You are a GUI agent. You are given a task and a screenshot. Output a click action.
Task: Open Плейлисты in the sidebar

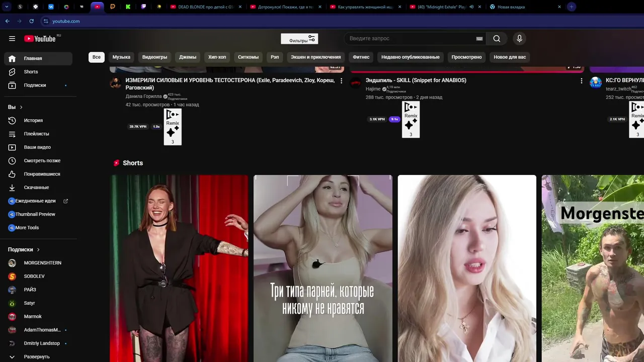[x=38, y=134]
